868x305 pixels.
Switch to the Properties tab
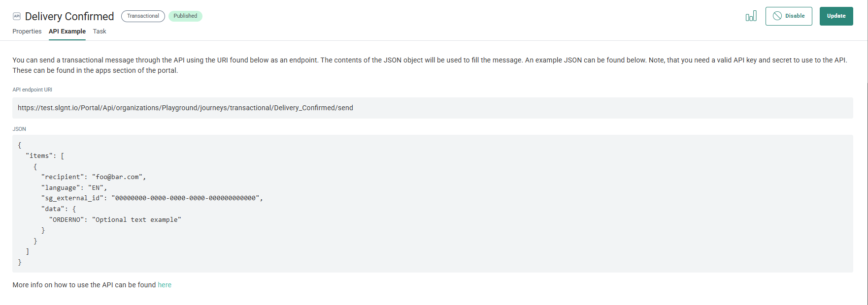pos(27,31)
